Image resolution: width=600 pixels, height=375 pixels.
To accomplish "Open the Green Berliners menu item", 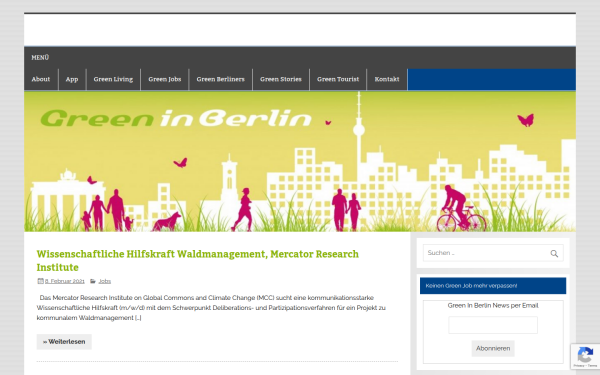I will point(220,79).
